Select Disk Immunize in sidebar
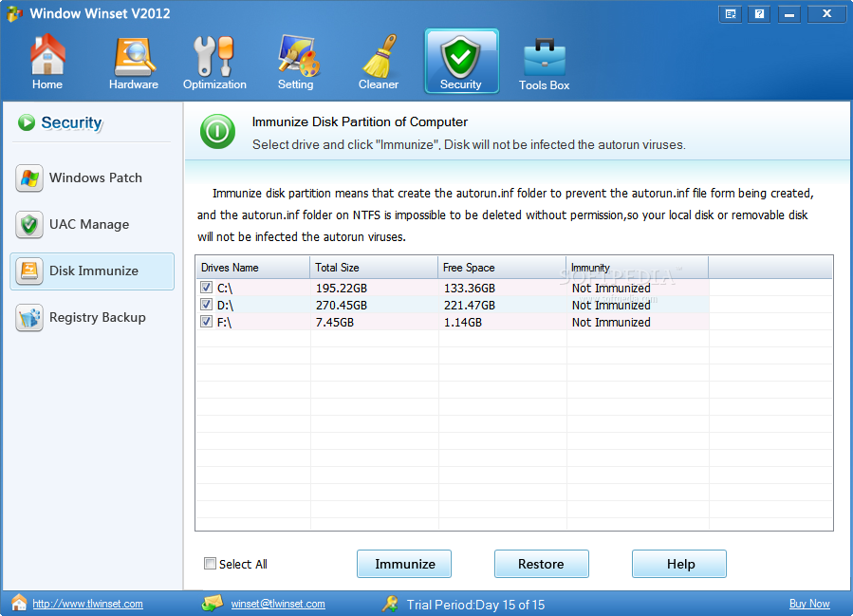The height and width of the screenshot is (616, 853). tap(92, 271)
